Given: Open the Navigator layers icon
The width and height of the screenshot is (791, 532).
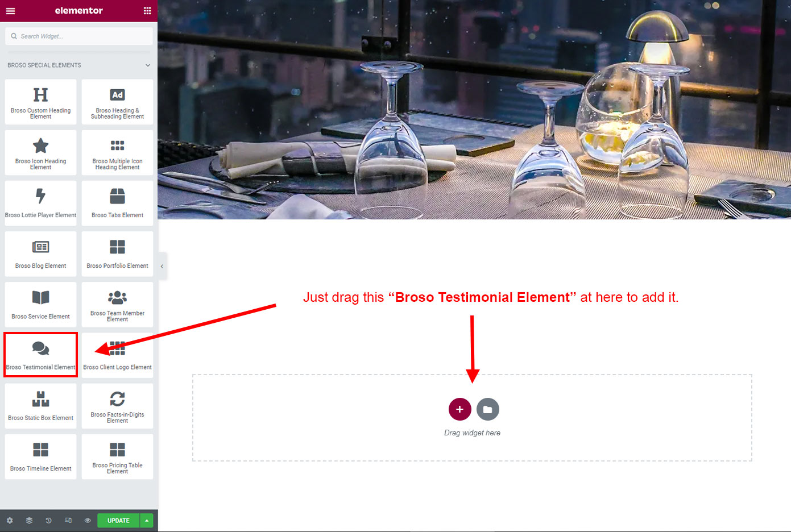Looking at the screenshot, I should tap(29, 521).
